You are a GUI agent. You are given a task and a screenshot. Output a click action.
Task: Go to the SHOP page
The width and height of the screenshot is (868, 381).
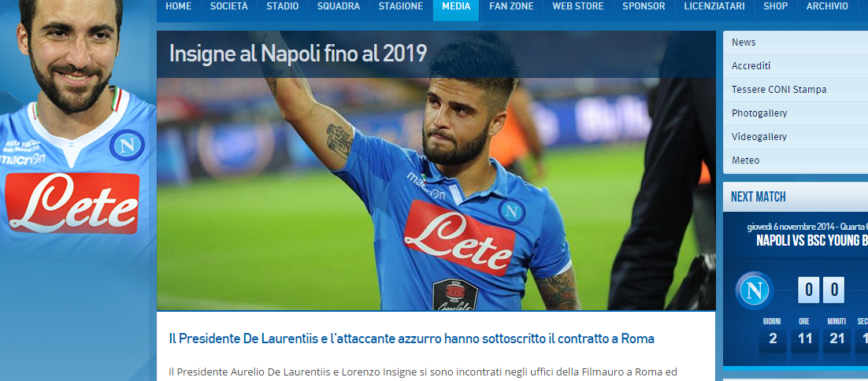[776, 7]
